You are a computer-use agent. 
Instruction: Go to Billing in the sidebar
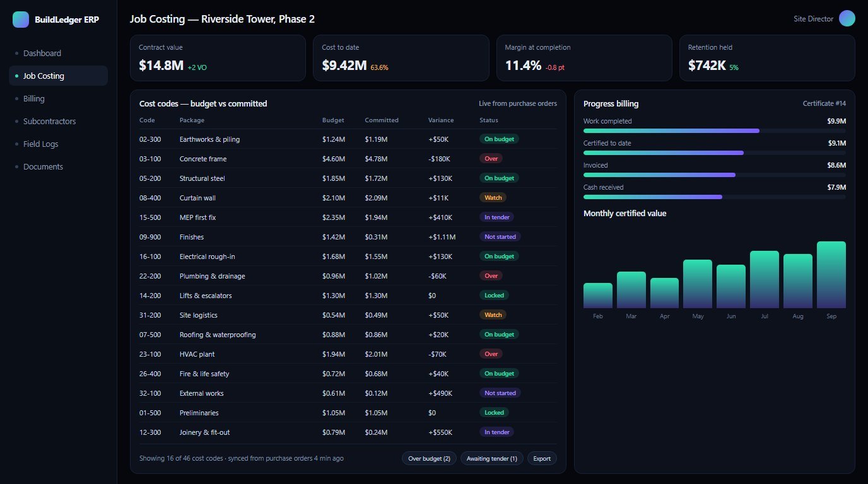point(58,99)
